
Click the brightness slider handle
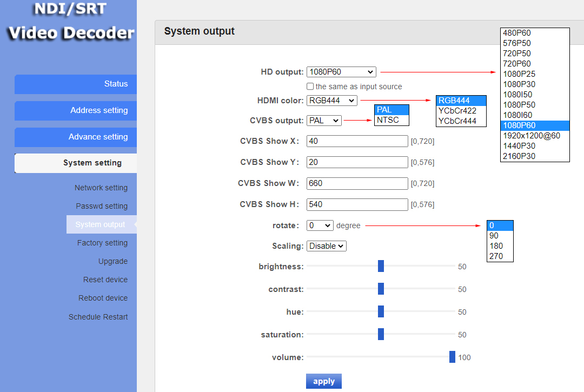click(381, 266)
